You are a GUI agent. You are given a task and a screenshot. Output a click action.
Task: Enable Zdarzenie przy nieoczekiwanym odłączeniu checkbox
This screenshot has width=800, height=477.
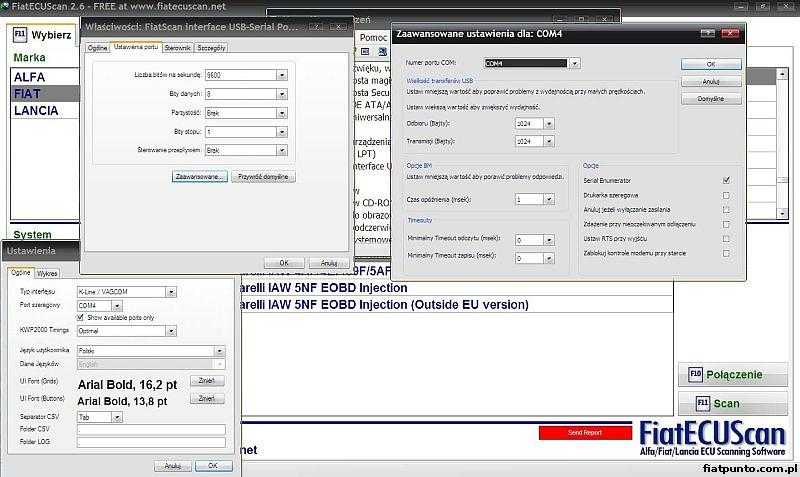[726, 224]
